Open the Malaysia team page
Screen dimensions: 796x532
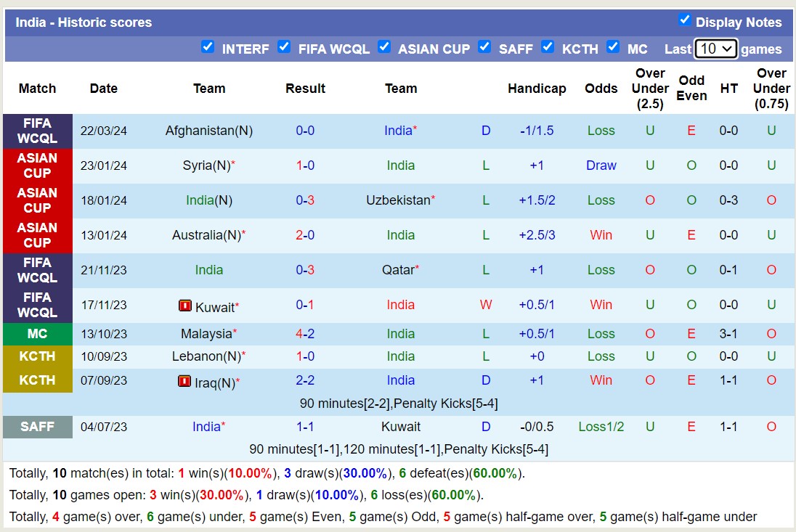[x=206, y=334]
